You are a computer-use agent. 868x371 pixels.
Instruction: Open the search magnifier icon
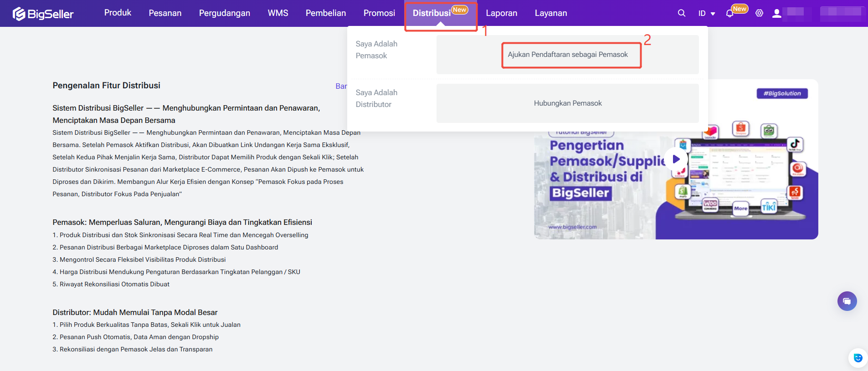681,13
